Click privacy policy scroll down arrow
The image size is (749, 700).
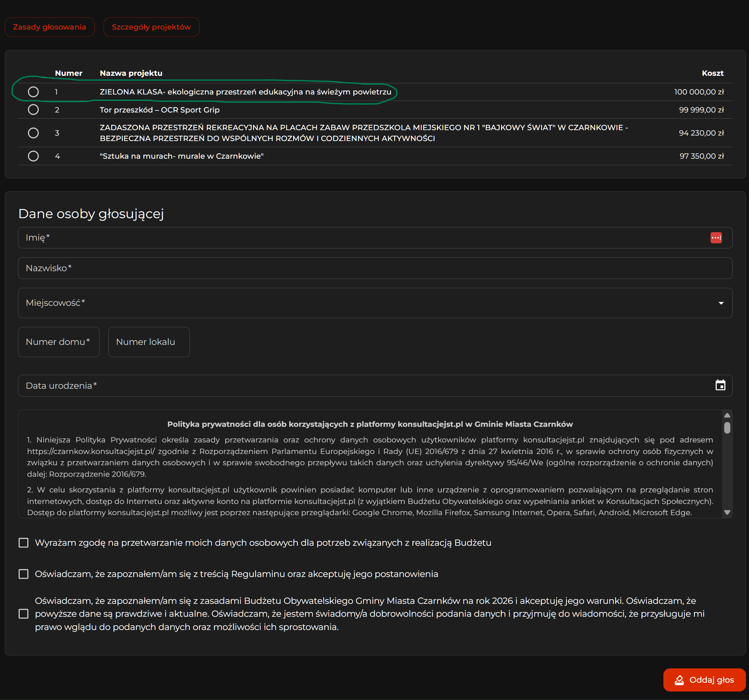click(x=727, y=512)
